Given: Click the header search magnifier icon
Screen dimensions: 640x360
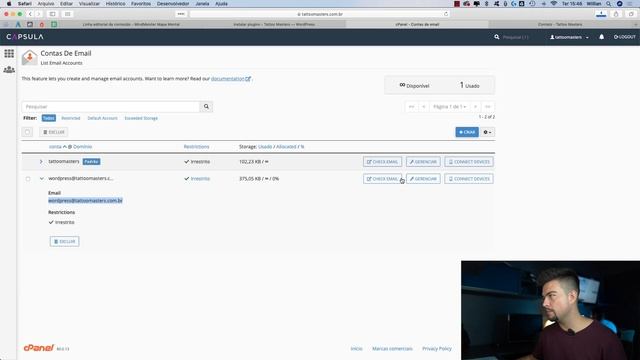Looking at the screenshot, I should [x=496, y=37].
